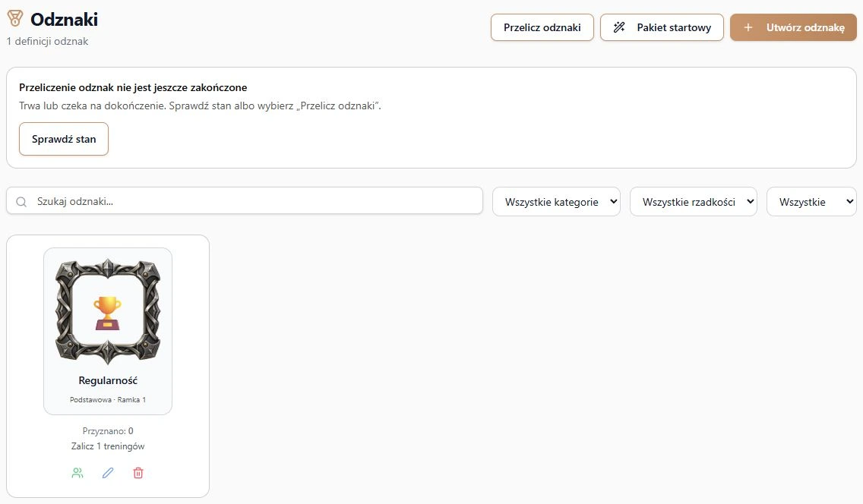This screenshot has width=863, height=504.
Task: Click the Zalicz 1 treningów description
Action: pyautogui.click(x=108, y=446)
